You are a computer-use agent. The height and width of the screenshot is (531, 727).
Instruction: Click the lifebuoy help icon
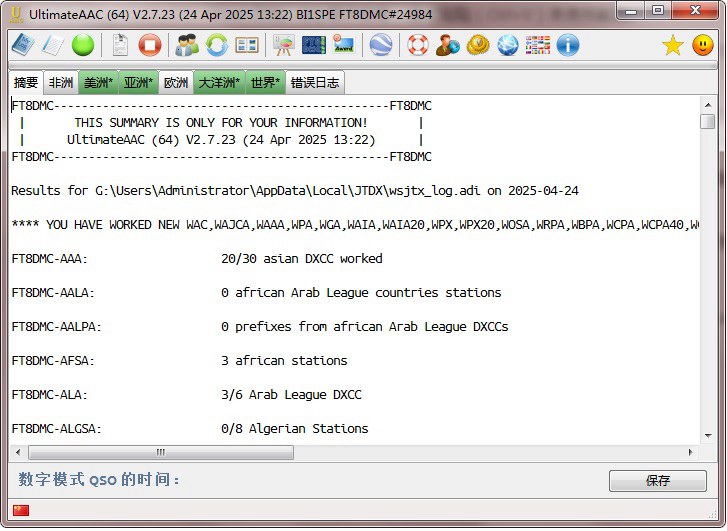pos(417,45)
